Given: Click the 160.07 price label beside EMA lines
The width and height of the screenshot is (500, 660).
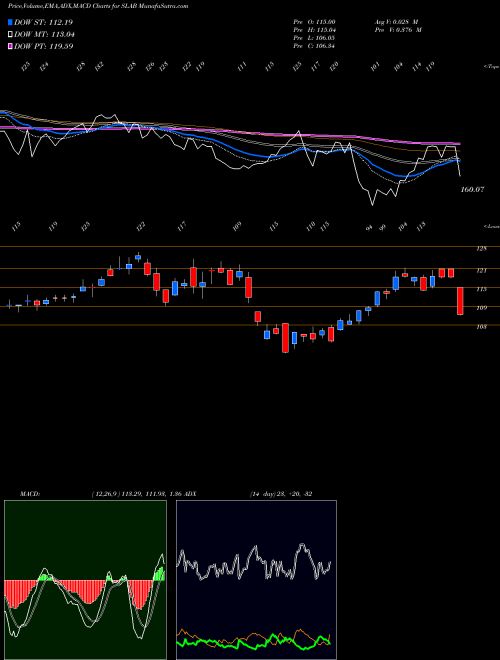Looking at the screenshot, I should pos(473,190).
